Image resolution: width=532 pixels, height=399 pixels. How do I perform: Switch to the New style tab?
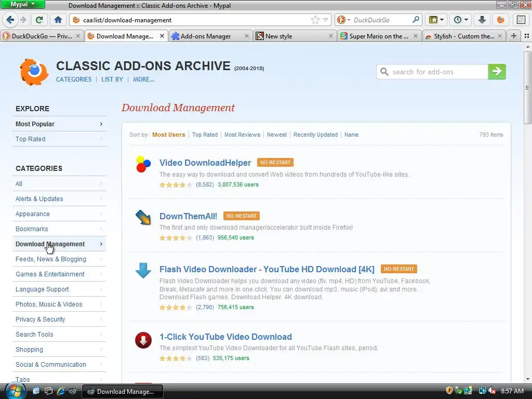click(x=295, y=36)
